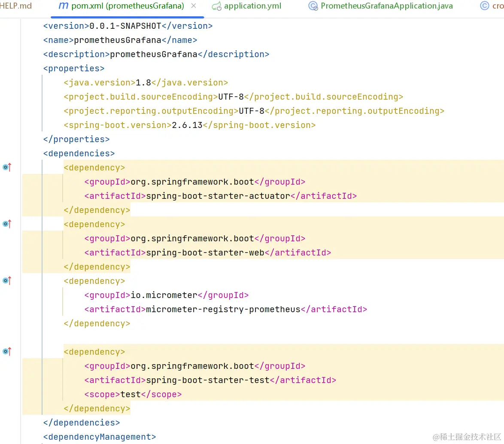504x444 pixels.
Task: Click gutter icon beside spring-boot-starter-test dependency
Action: click(x=7, y=351)
